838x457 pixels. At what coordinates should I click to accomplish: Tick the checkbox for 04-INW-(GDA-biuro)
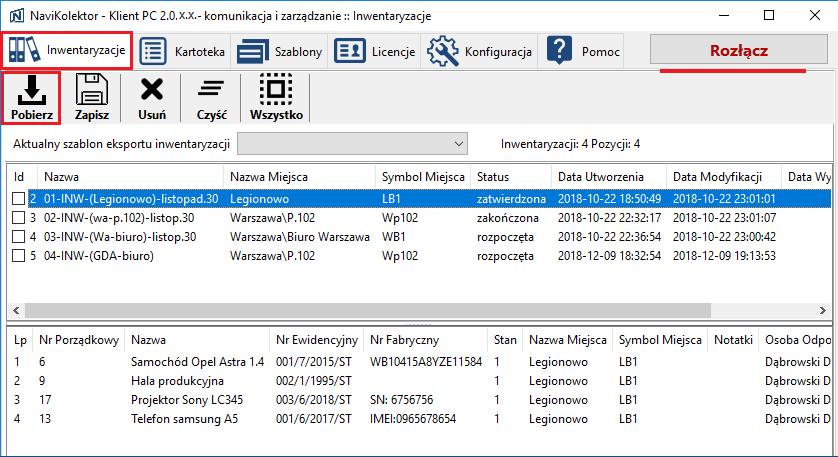[19, 255]
